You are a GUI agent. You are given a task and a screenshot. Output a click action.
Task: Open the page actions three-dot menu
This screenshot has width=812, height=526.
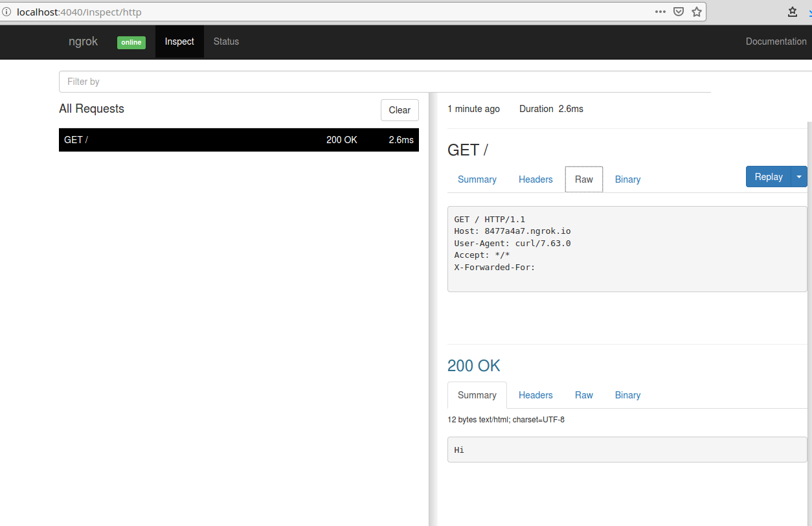point(660,12)
